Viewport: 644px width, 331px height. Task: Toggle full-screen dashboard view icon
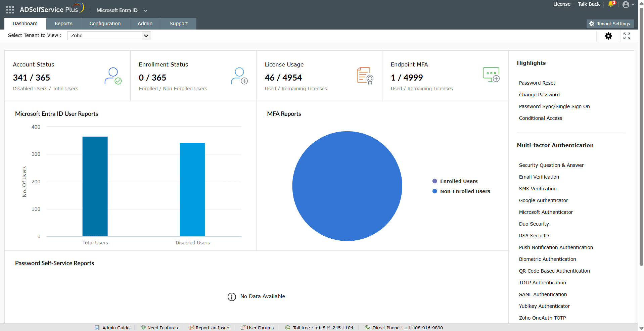point(627,36)
